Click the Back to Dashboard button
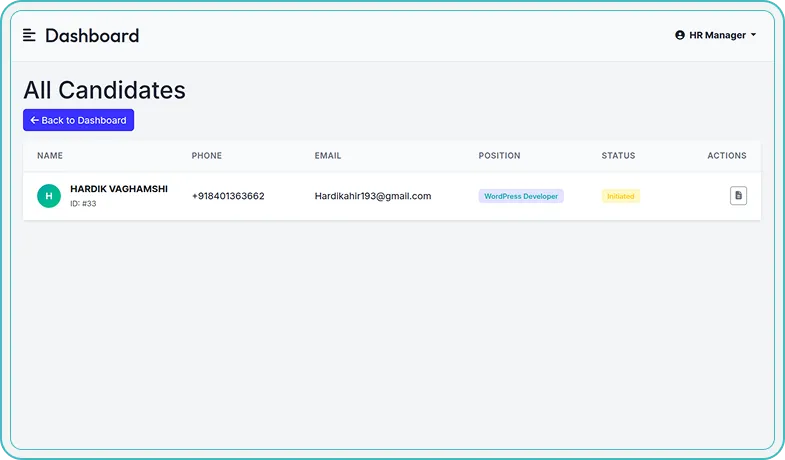The width and height of the screenshot is (785, 460). 78,120
